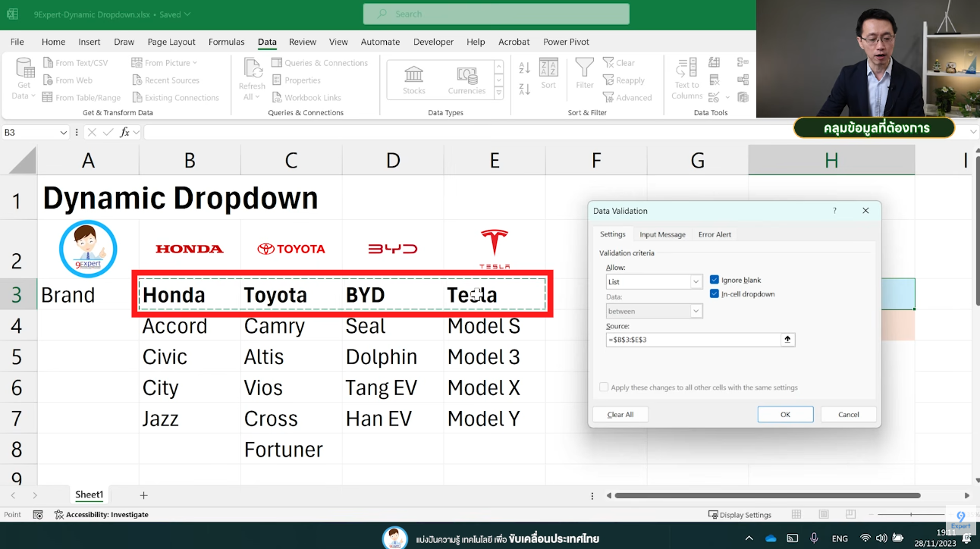Click the horizontal sheet scrollbar
The width and height of the screenshot is (980, 549).
[x=768, y=495]
